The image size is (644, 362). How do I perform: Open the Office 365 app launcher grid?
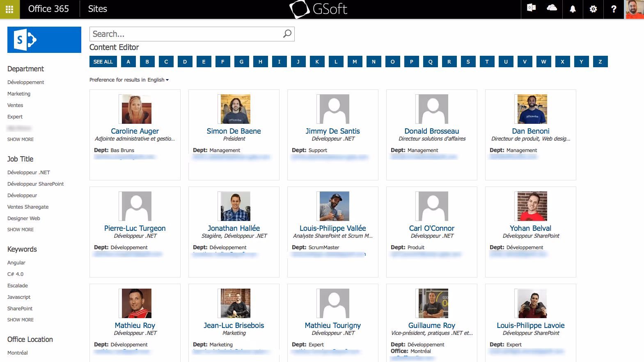point(9,9)
